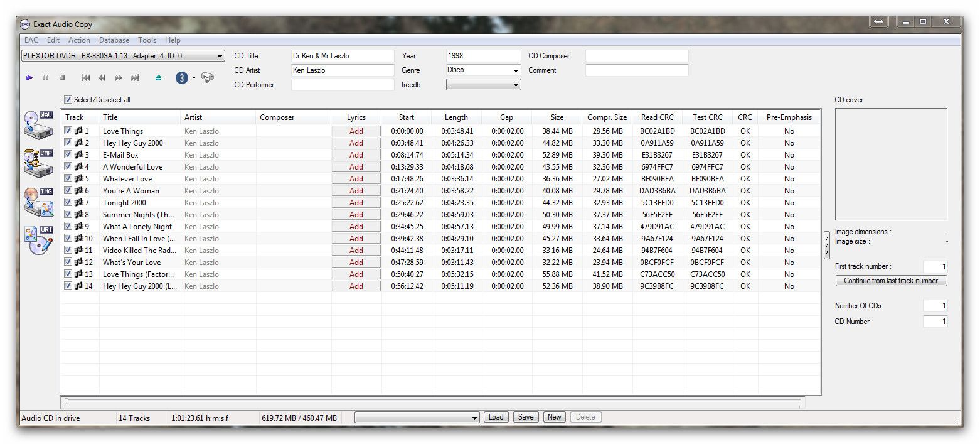
Task: Click the Save profile button
Action: coord(526,417)
